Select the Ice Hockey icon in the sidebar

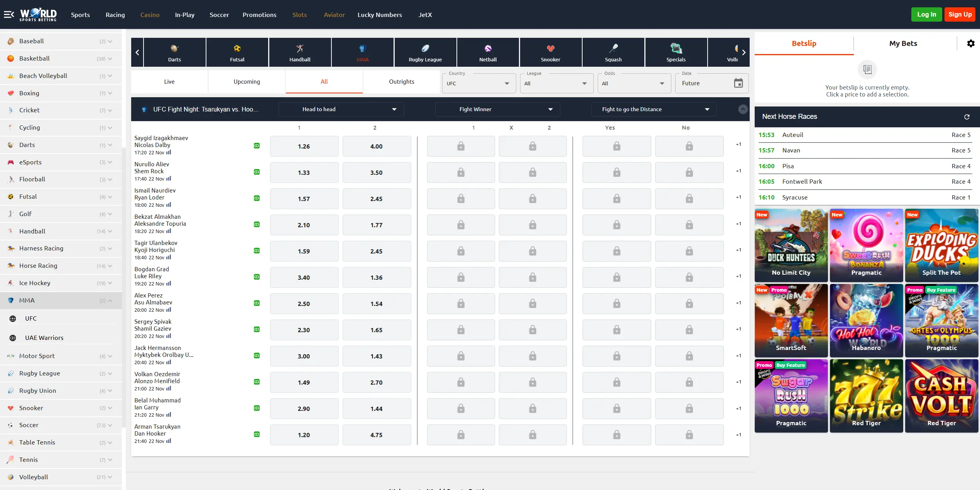point(10,283)
